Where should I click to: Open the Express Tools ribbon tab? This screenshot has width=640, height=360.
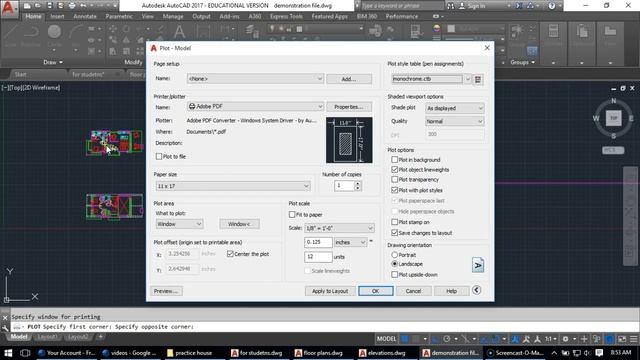[x=286, y=16]
